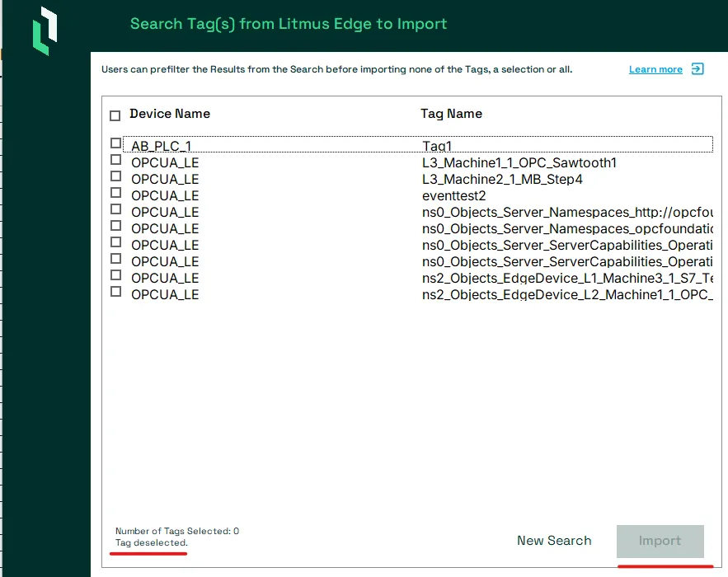Open the Learn more link

655,69
